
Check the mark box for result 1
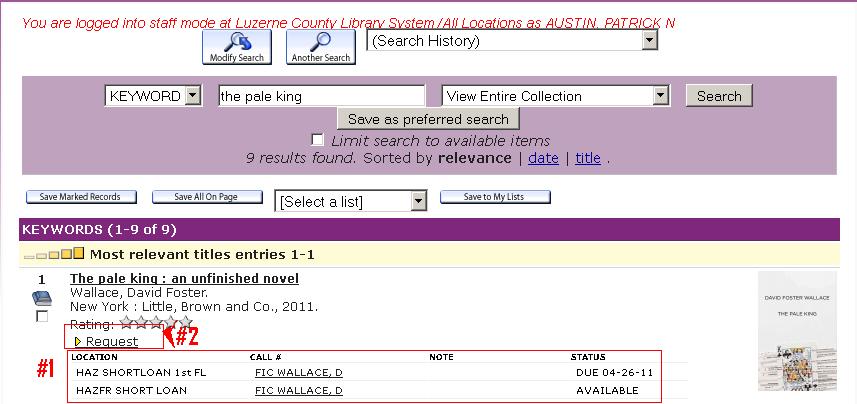(x=41, y=317)
